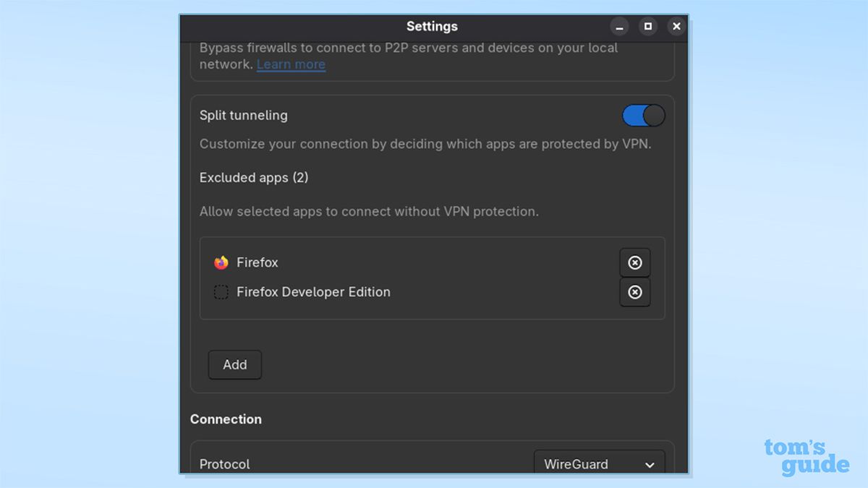The height and width of the screenshot is (488, 868).
Task: Click the Excluded apps (2) heading
Action: (x=254, y=177)
